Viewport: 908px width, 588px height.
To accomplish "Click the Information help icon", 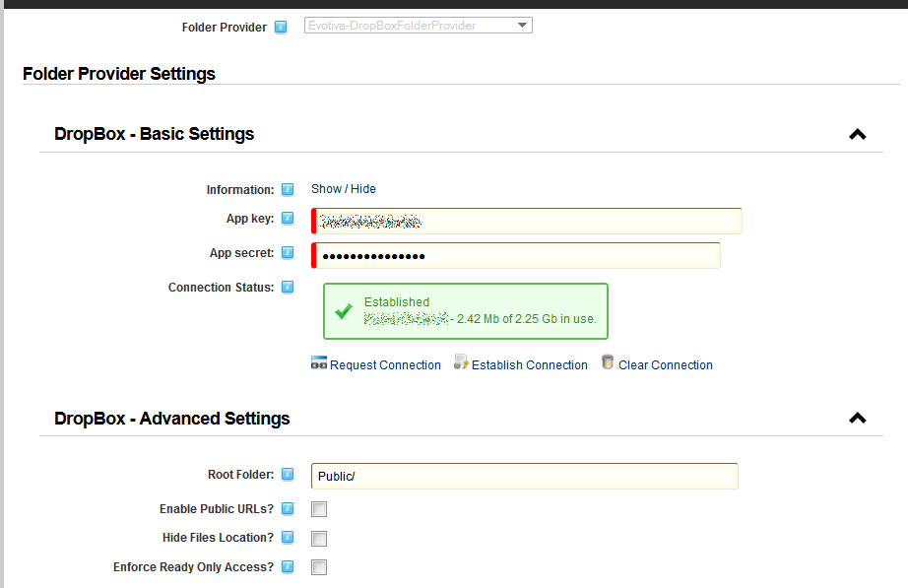I will tap(288, 189).
